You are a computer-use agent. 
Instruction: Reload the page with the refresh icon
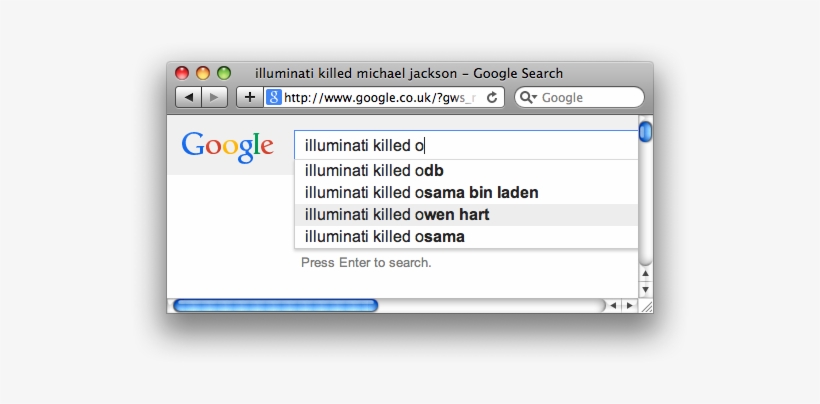(x=492, y=98)
